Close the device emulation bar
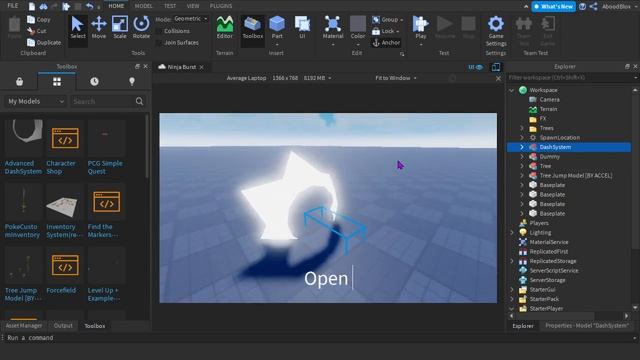640x360 pixels. (x=498, y=78)
